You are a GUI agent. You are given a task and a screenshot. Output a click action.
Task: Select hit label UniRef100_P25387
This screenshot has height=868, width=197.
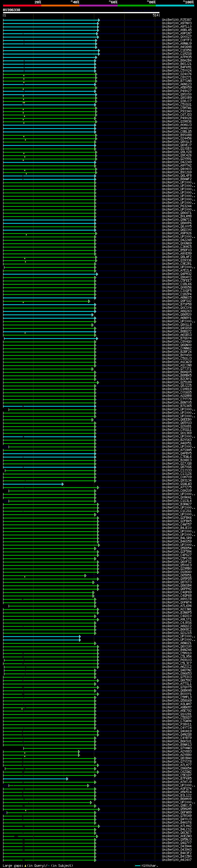tap(177, 20)
